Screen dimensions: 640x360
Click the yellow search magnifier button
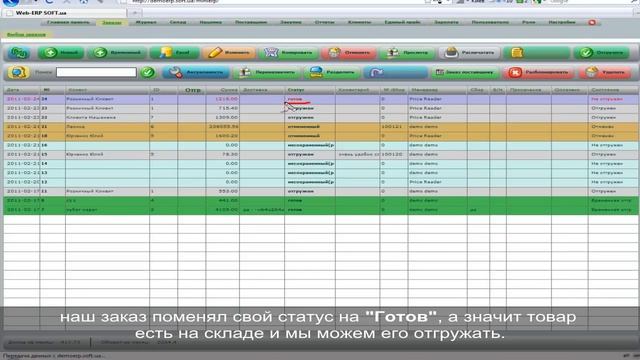click(x=18, y=73)
